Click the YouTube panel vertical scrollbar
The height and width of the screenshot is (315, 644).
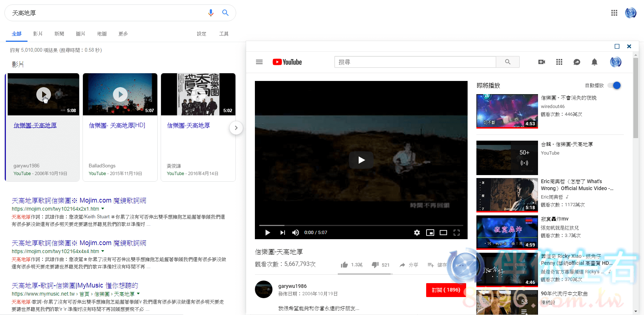coord(636,98)
